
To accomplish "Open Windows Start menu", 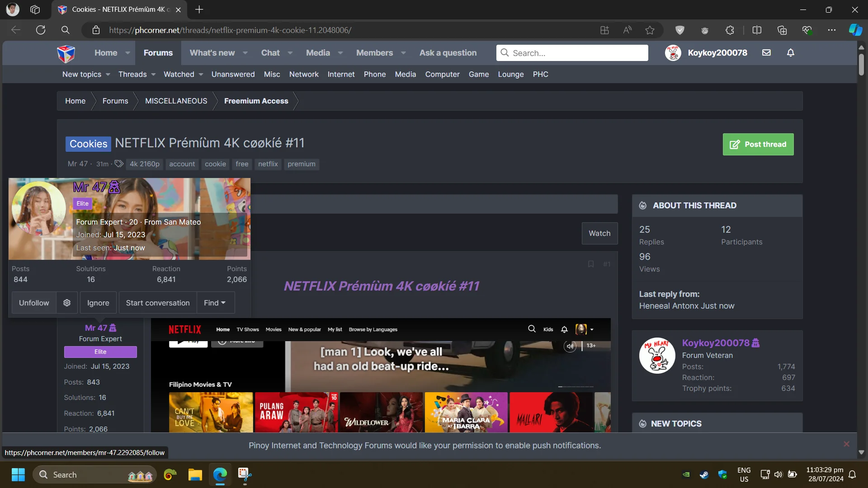I will click(x=18, y=474).
